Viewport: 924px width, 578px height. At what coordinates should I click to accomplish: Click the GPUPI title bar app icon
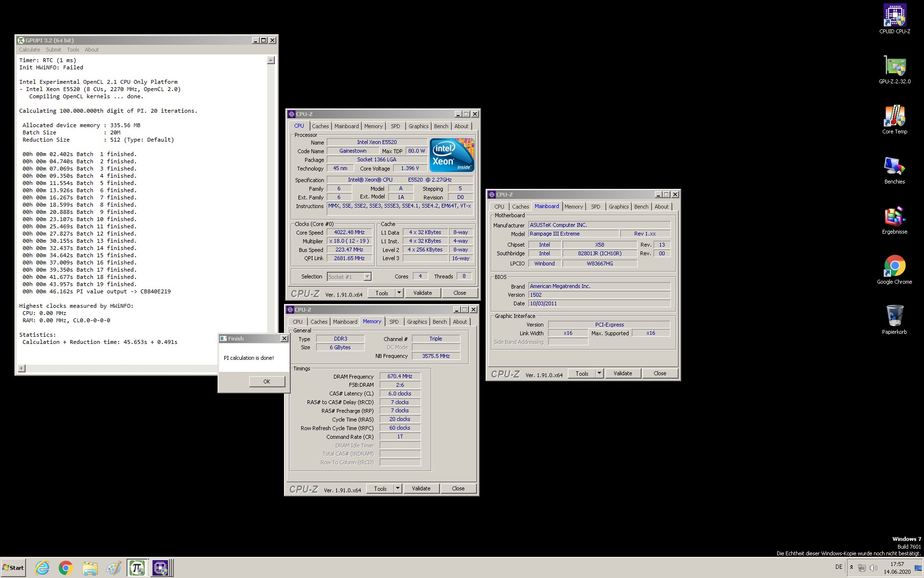(x=21, y=40)
